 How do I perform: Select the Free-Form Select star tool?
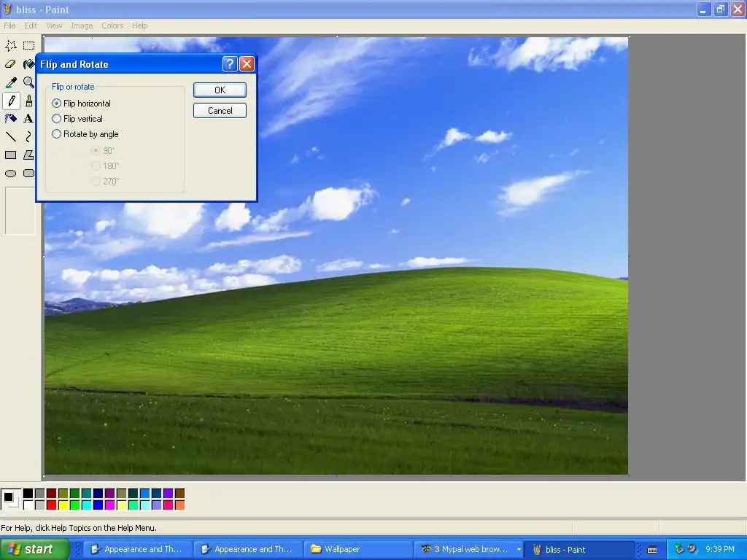(10, 46)
